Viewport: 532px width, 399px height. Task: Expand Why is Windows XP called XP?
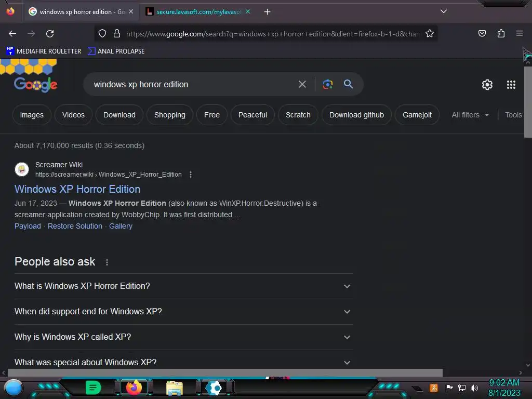(x=183, y=337)
